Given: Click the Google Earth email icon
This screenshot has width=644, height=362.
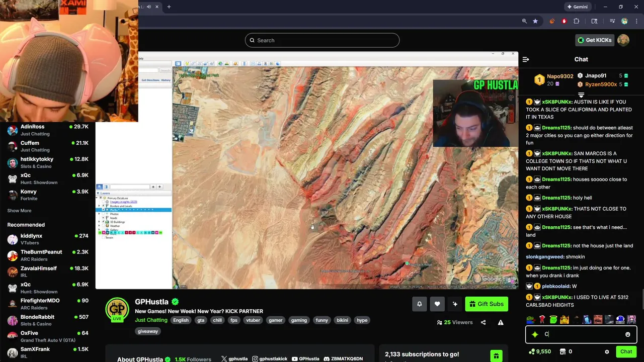Looking at the screenshot, I should (x=253, y=63).
